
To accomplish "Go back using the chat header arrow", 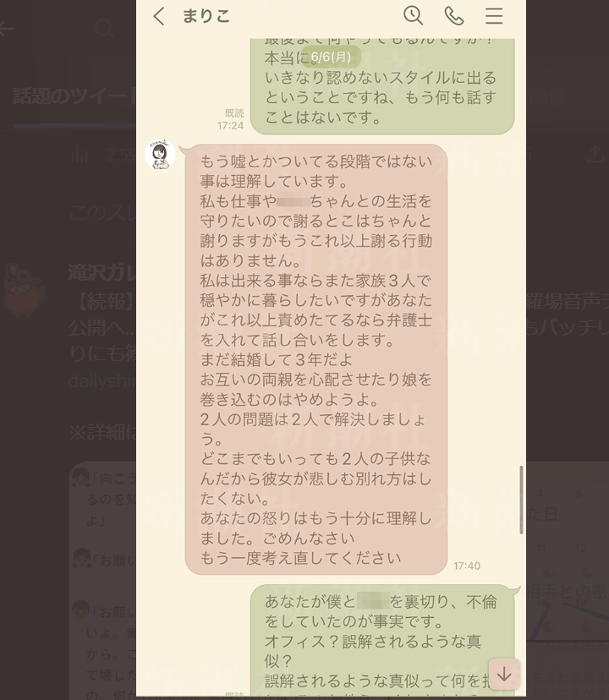I will coord(159,17).
